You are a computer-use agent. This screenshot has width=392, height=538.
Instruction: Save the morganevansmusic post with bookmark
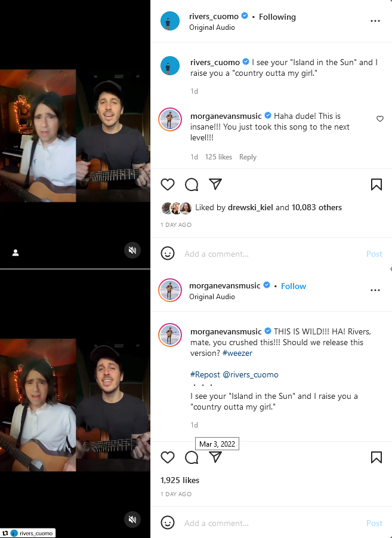coord(376,457)
